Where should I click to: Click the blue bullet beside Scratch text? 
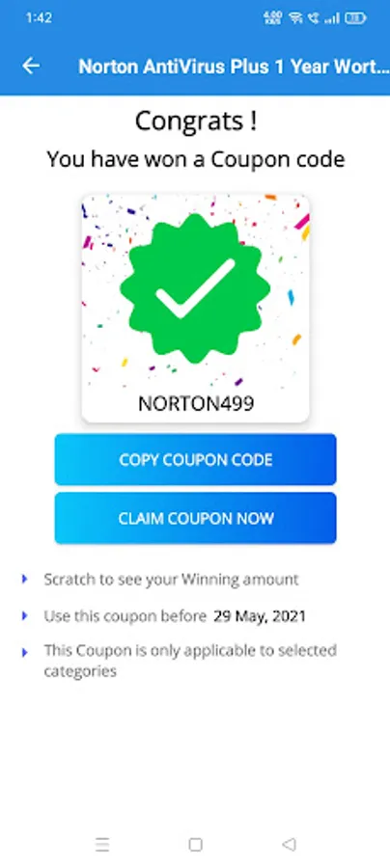tap(24, 580)
